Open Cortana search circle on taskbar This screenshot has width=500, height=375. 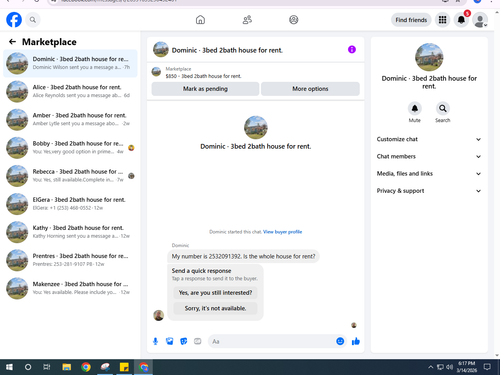(28, 367)
